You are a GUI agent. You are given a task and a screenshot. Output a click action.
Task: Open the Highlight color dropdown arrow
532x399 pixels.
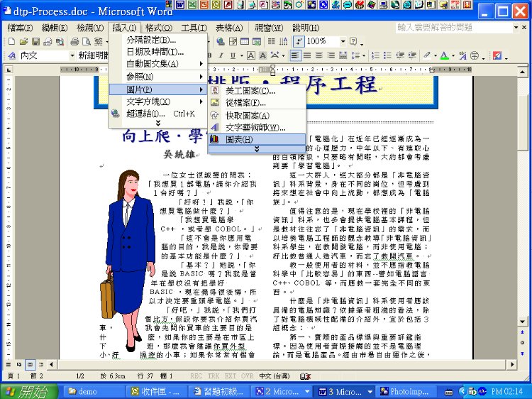pyautogui.click(x=436, y=55)
